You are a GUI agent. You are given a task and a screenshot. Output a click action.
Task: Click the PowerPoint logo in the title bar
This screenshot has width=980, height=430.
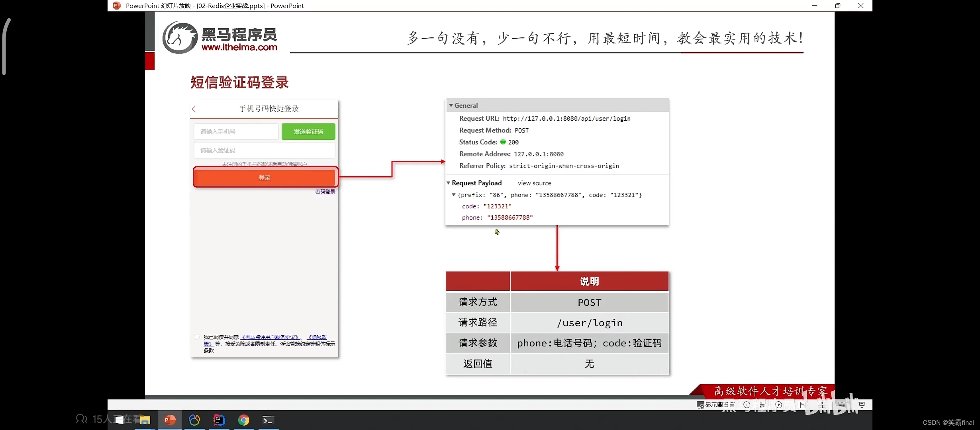[x=116, y=6]
